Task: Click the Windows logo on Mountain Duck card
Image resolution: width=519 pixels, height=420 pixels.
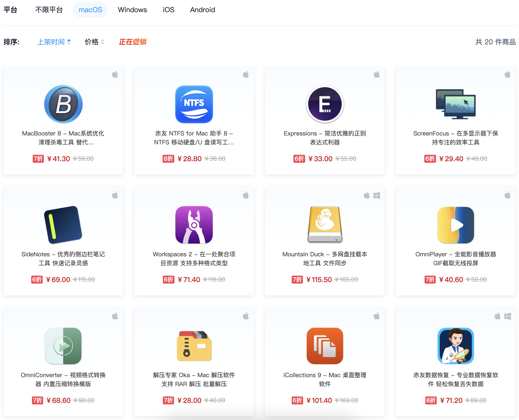Action: click(377, 195)
